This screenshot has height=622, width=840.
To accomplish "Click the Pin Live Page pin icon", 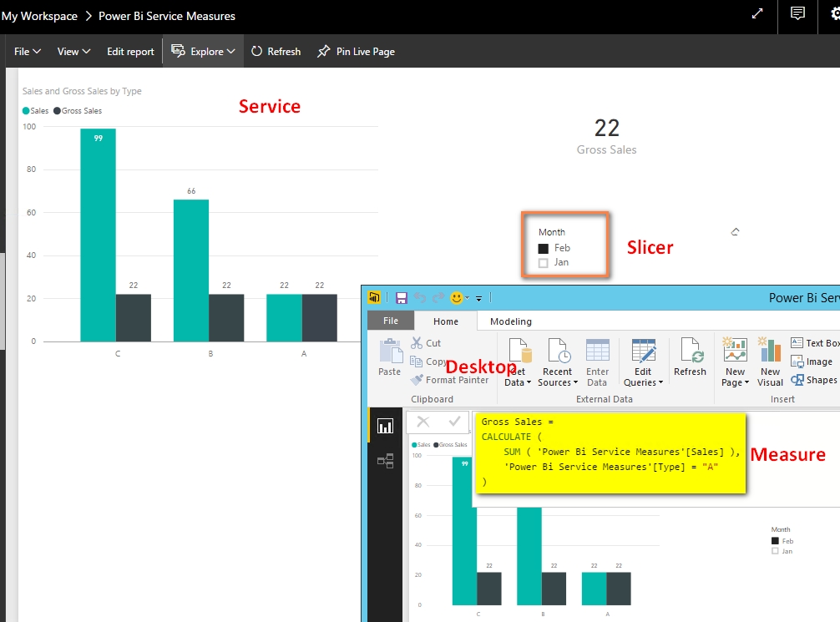I will pyautogui.click(x=324, y=52).
